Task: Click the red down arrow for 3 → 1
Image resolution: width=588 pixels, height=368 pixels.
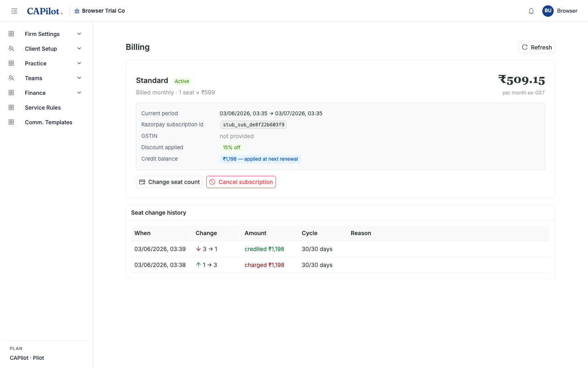Action: click(198, 249)
